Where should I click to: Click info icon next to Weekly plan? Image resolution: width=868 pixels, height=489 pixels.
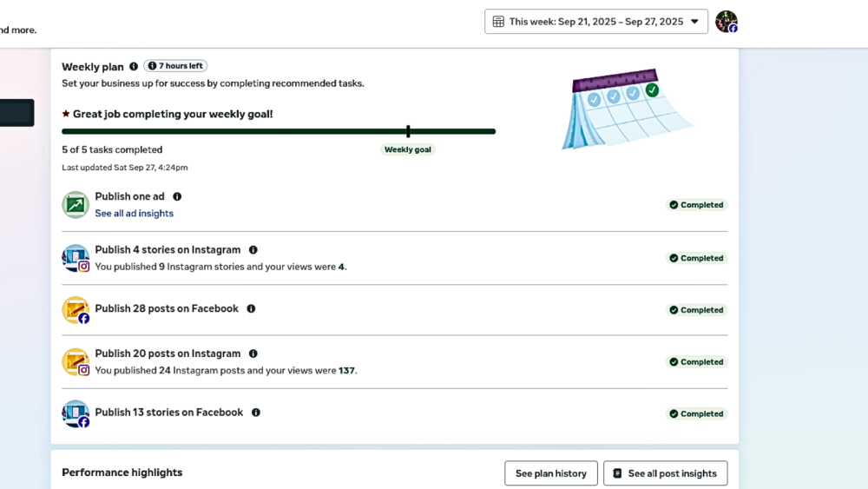point(134,67)
